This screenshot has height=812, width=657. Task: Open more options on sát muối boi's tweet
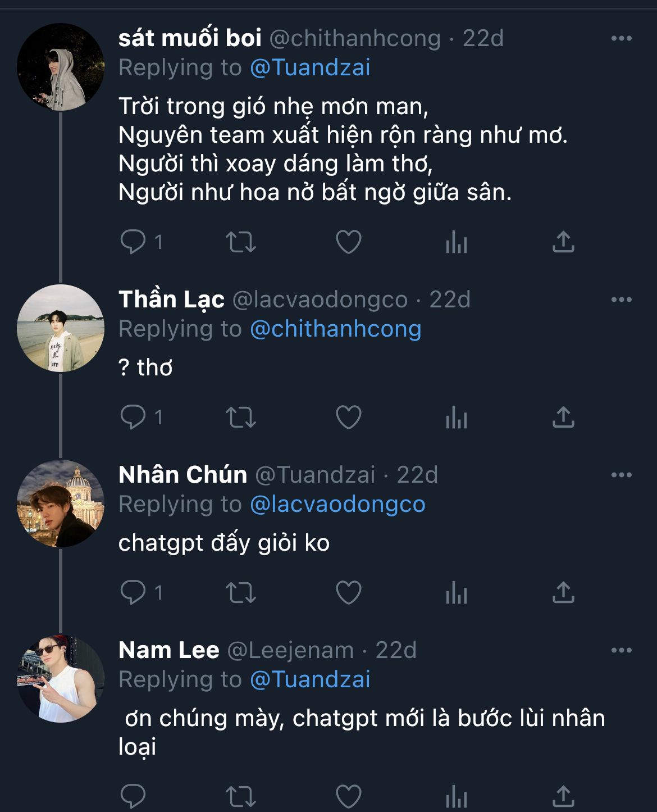(621, 39)
